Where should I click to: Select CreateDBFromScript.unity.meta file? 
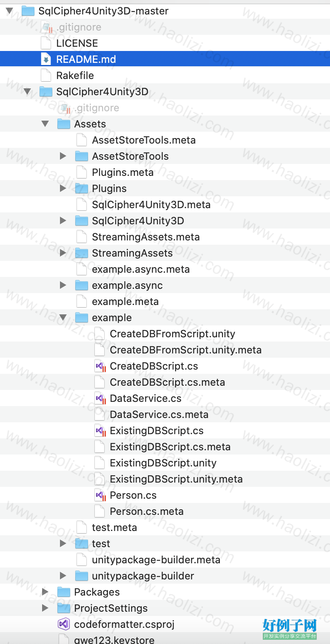pos(186,350)
